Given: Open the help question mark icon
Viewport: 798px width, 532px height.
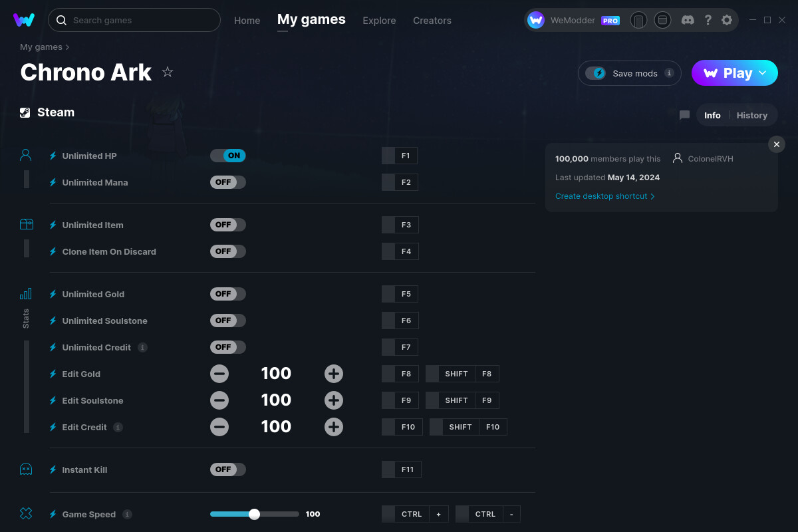Looking at the screenshot, I should pos(708,20).
